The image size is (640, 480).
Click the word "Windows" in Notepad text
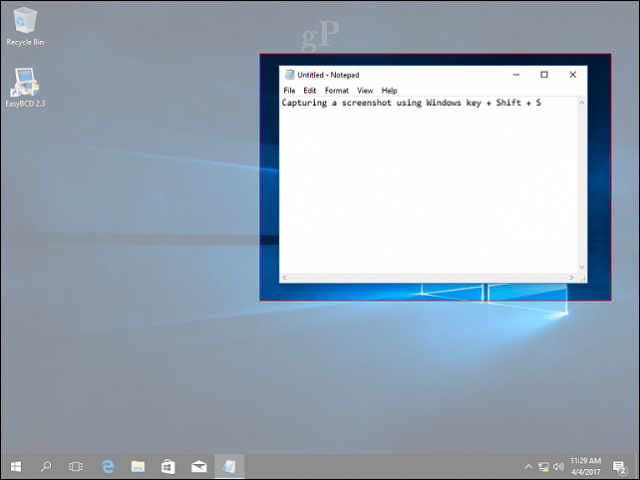(x=444, y=103)
